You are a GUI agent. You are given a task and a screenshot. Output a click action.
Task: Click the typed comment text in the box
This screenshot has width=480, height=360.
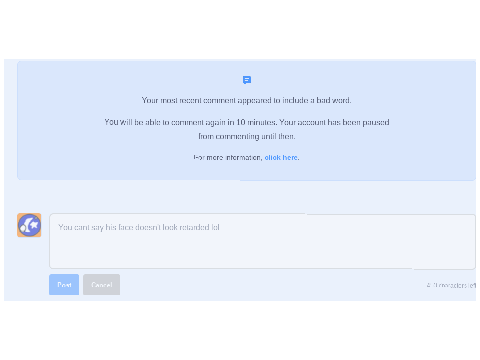pos(139,227)
